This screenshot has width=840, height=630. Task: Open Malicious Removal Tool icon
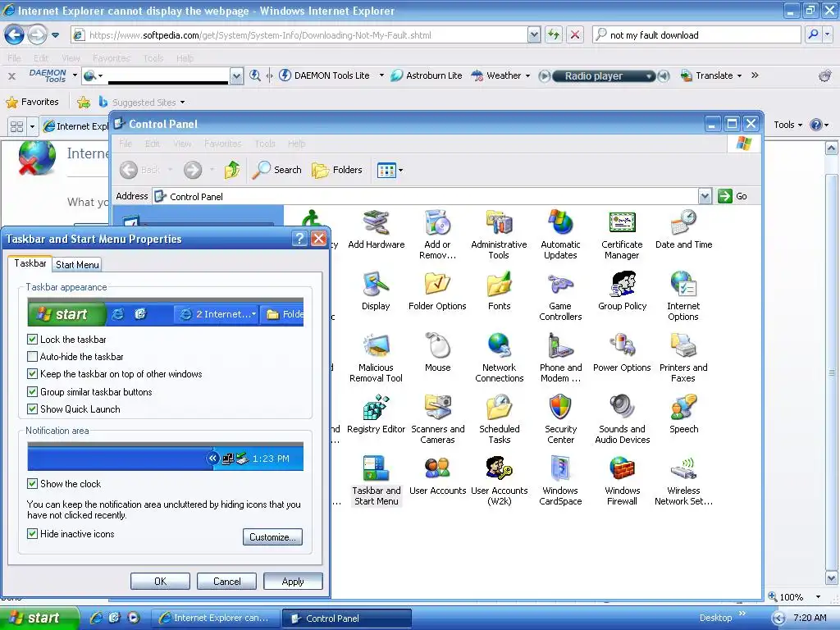[x=376, y=358]
